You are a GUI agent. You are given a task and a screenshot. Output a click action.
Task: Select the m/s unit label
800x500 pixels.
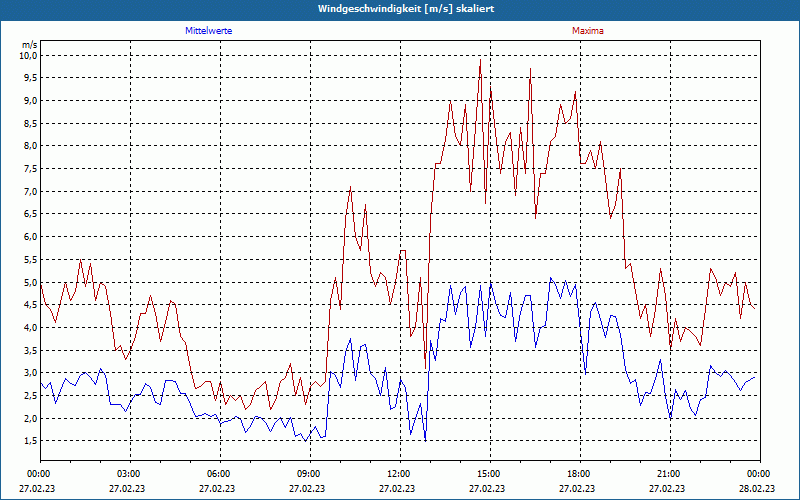coord(30,45)
